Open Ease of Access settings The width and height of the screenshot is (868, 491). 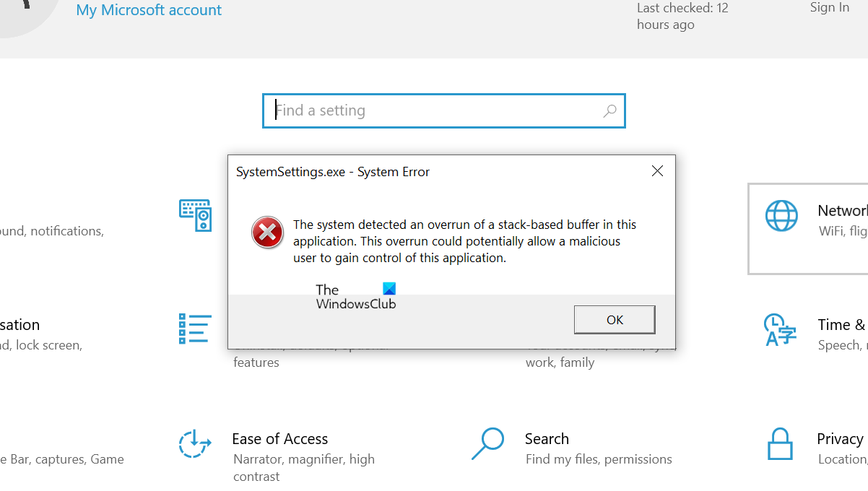pyautogui.click(x=280, y=438)
